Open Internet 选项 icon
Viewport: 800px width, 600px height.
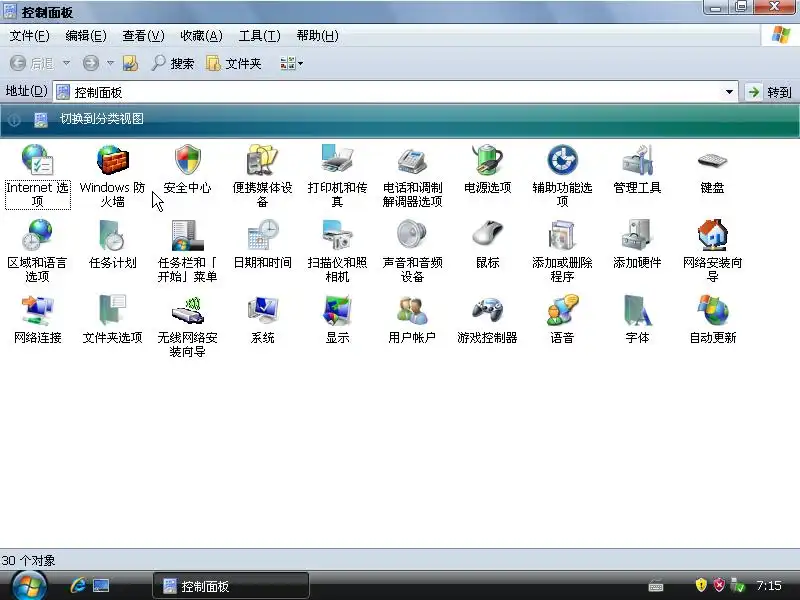(x=38, y=159)
